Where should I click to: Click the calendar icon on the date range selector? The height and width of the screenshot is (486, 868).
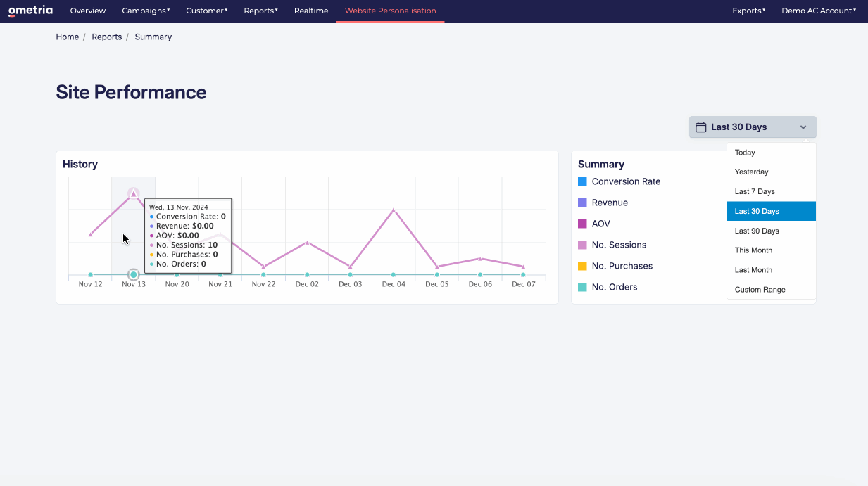point(701,127)
